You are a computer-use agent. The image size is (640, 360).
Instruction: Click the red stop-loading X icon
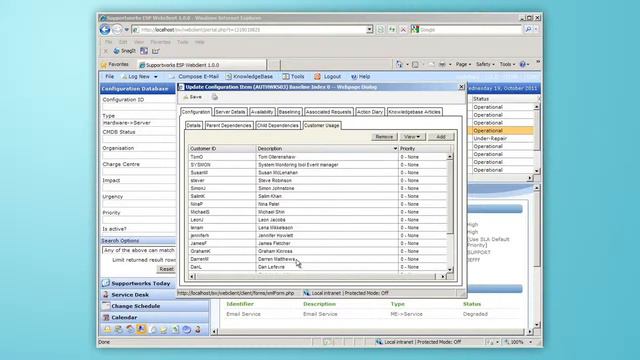[x=403, y=29]
